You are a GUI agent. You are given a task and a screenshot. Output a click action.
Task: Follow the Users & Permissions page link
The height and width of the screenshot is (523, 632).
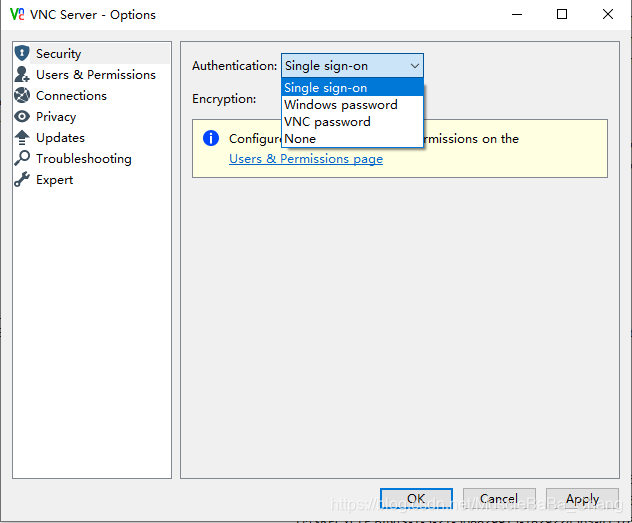[x=306, y=159]
